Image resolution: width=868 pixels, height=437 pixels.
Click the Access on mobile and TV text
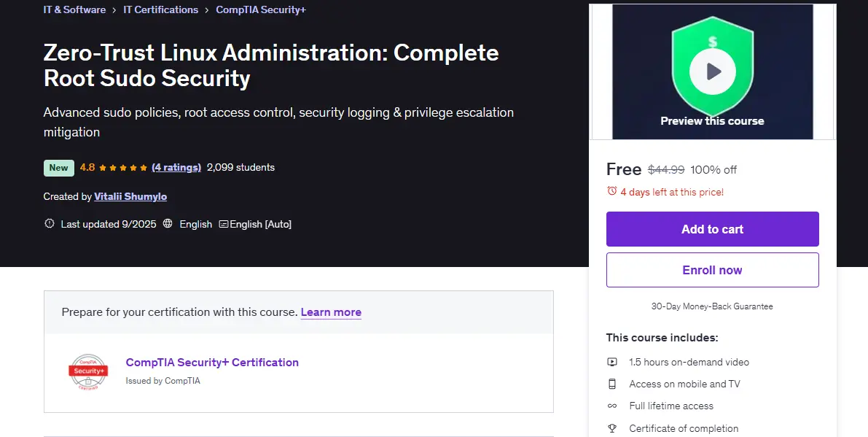685,384
